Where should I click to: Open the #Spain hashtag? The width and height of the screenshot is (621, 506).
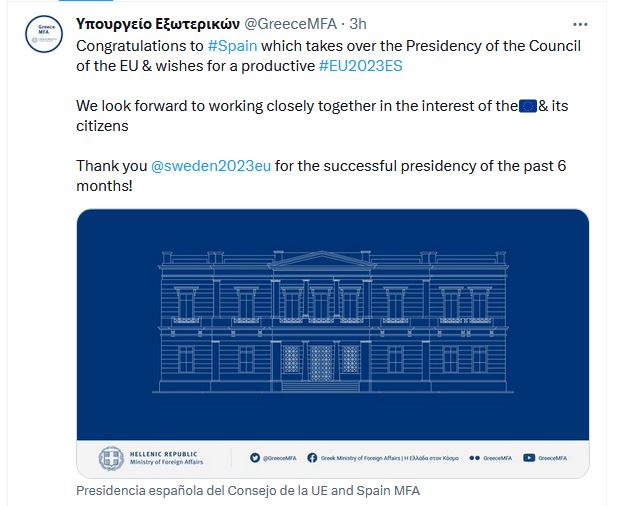pyautogui.click(x=232, y=47)
